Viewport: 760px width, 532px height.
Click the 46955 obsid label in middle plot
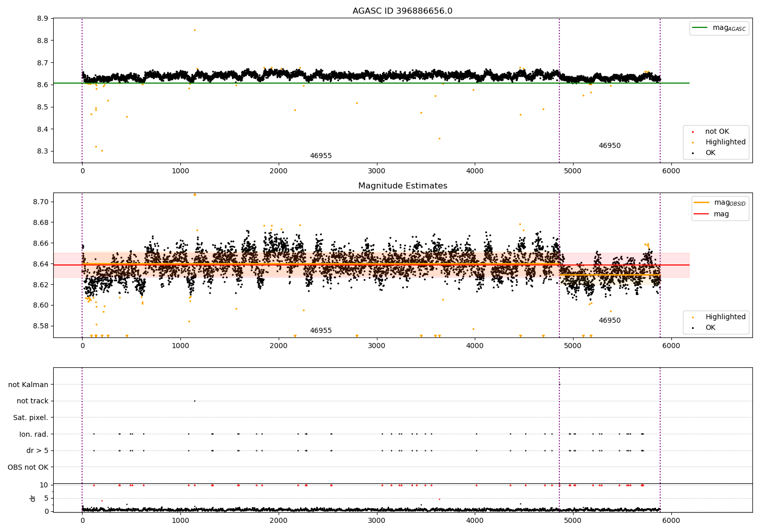321,331
